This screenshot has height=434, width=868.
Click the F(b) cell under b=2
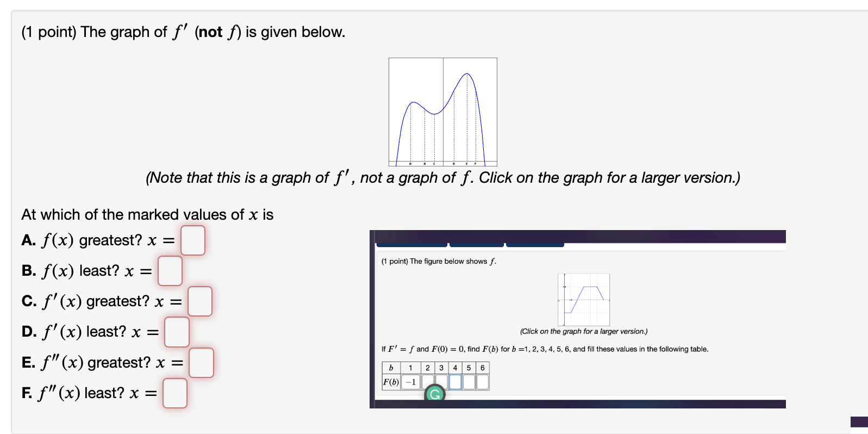pos(428,381)
